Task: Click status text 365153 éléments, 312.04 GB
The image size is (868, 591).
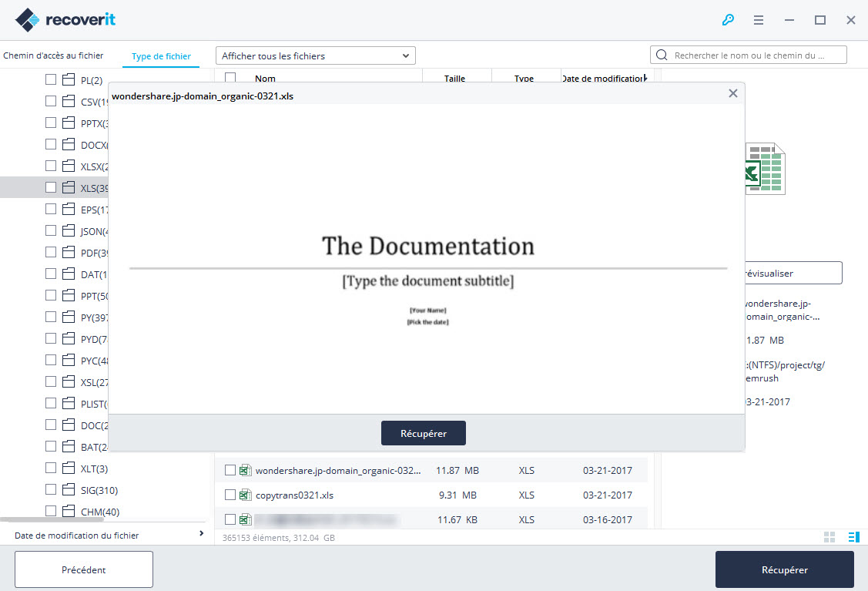Action: click(x=279, y=537)
